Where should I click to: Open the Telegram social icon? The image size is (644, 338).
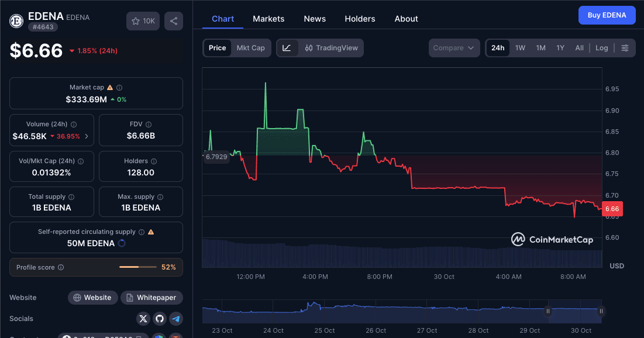[175, 318]
